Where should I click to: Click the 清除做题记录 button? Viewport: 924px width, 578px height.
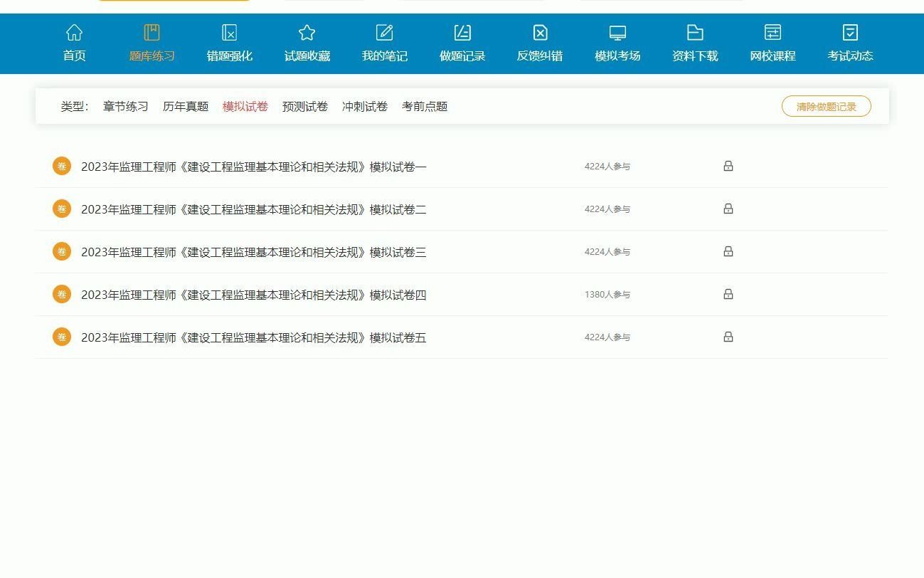pos(827,106)
